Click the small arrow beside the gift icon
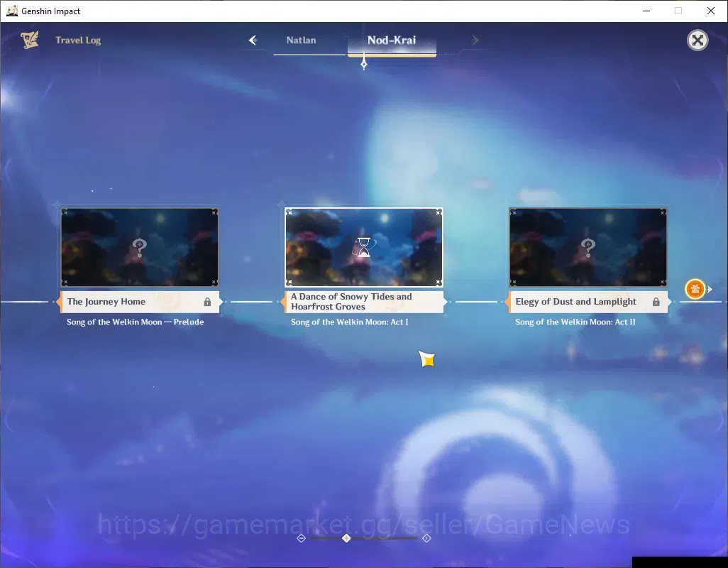Viewport: 728px width, 568px height. (710, 289)
